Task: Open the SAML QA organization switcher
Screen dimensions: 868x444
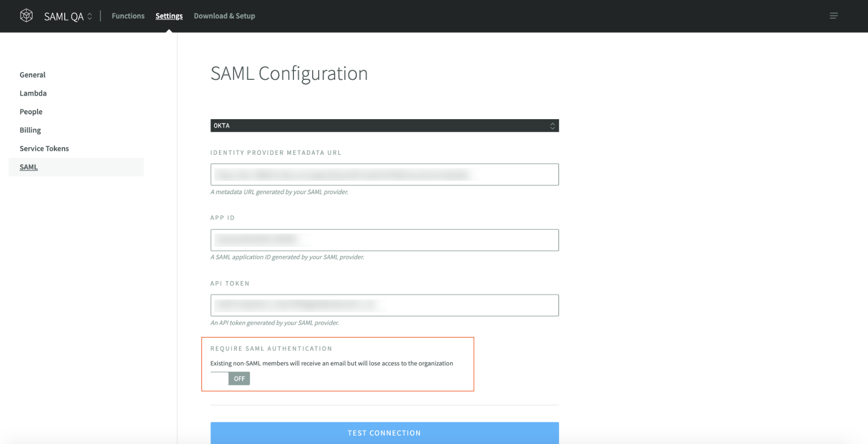Action: pos(68,16)
